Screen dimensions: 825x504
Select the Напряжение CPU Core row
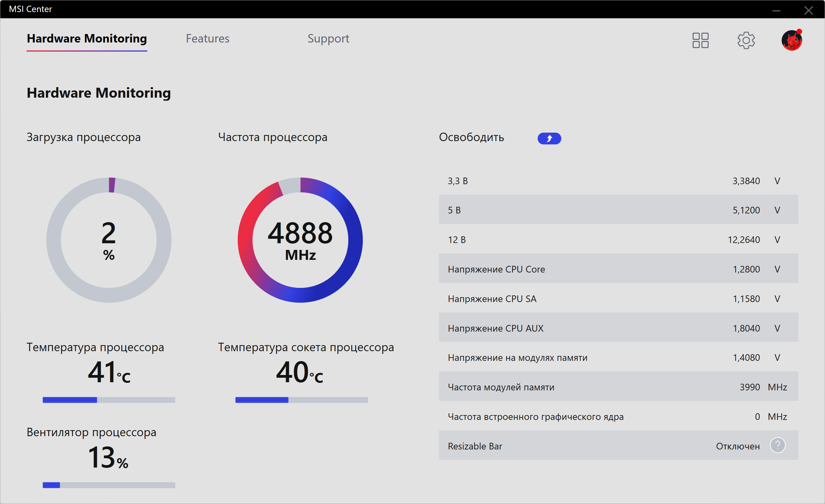(618, 269)
